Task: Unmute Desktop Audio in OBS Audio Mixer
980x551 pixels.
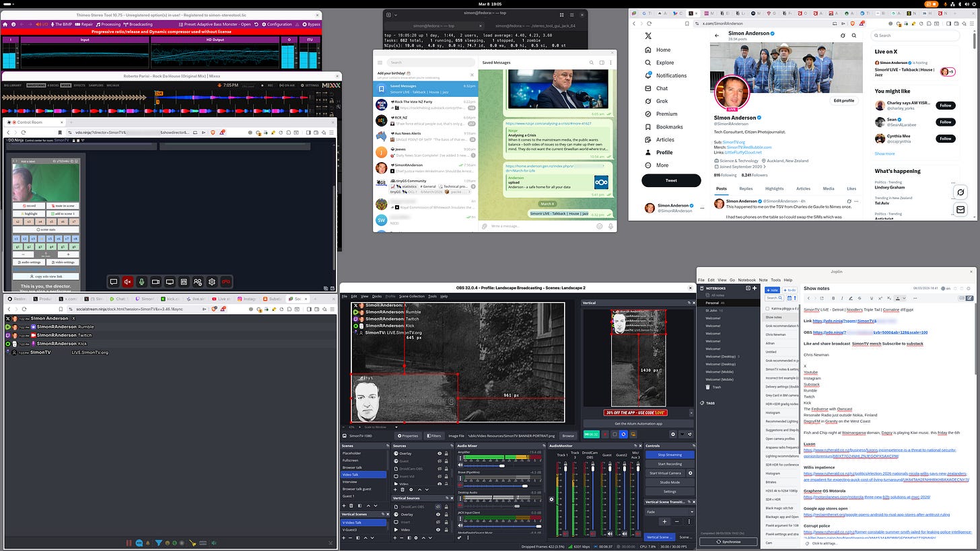Action: point(460,505)
